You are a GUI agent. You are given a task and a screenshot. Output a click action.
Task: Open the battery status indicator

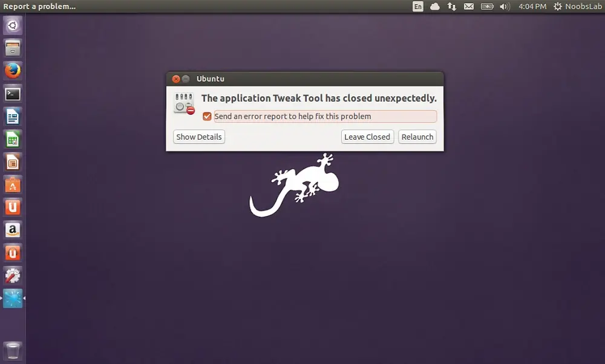(x=487, y=7)
